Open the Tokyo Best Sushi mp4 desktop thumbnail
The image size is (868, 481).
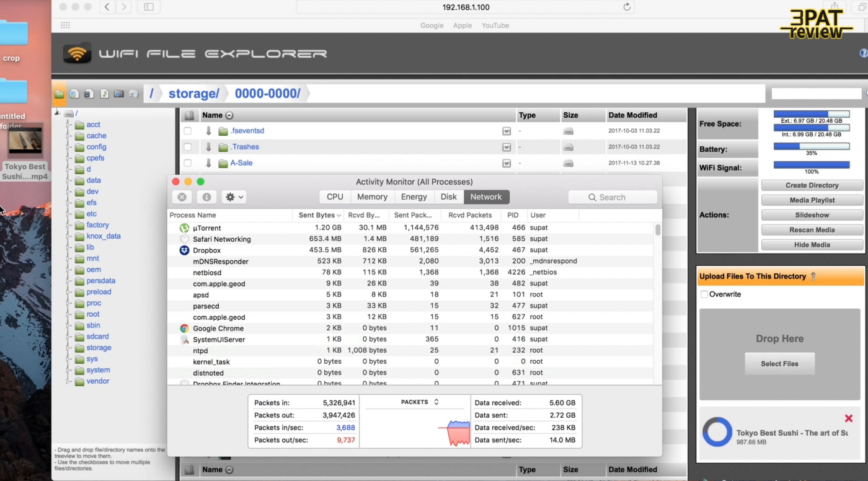(x=25, y=141)
